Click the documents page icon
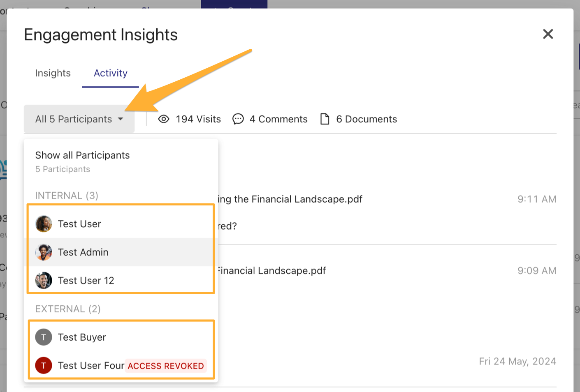This screenshot has width=580, height=392. 325,119
